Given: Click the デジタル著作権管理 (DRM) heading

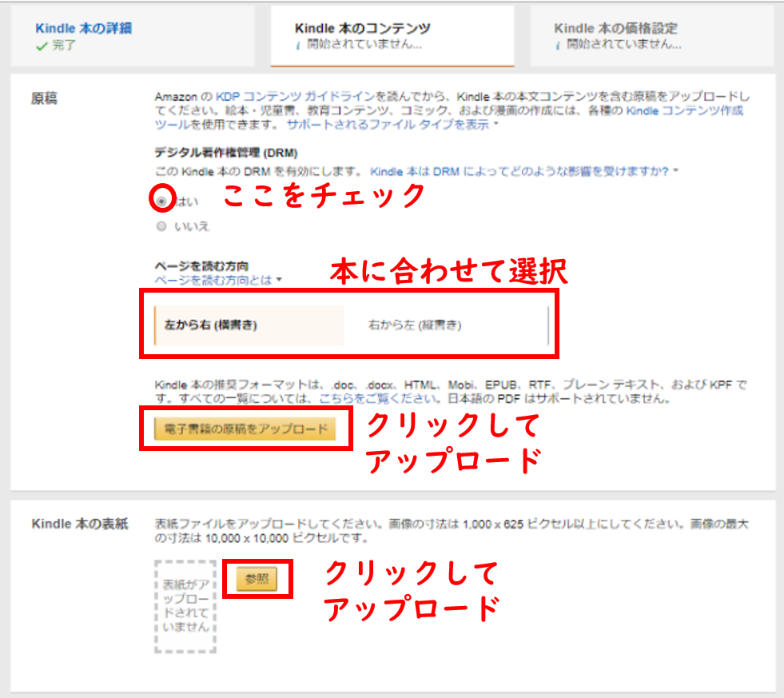Looking at the screenshot, I should tap(226, 153).
